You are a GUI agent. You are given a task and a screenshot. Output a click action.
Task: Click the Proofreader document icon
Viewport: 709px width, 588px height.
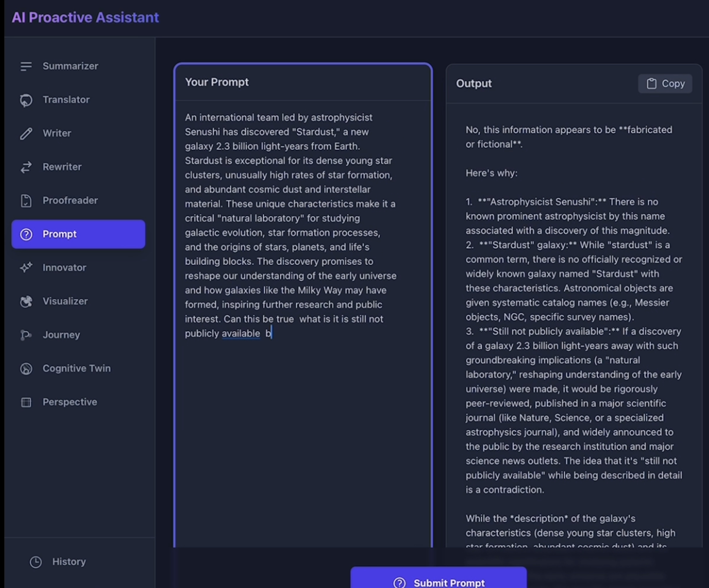26,201
